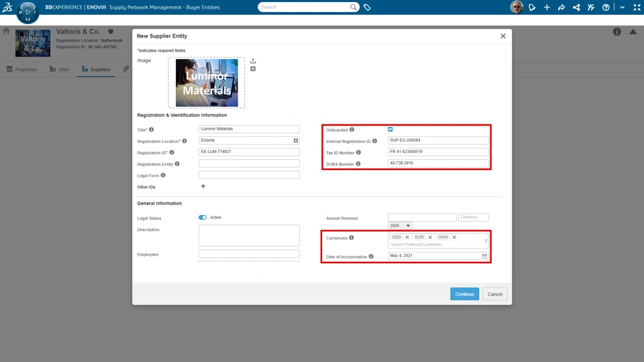
Task: Show Registration Location info icon
Action: click(x=184, y=141)
